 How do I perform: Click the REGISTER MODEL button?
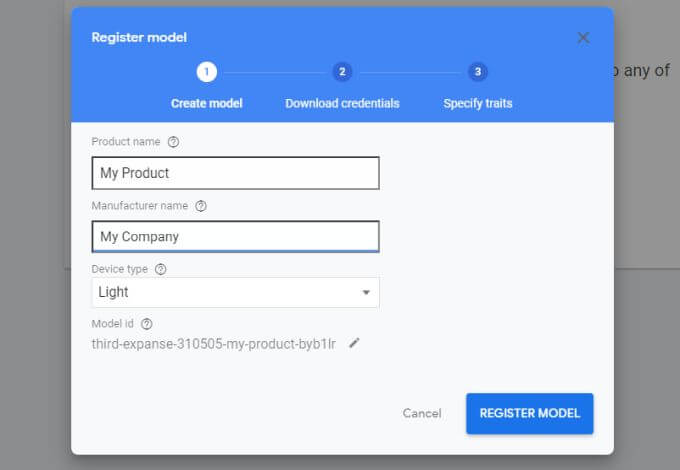click(529, 413)
